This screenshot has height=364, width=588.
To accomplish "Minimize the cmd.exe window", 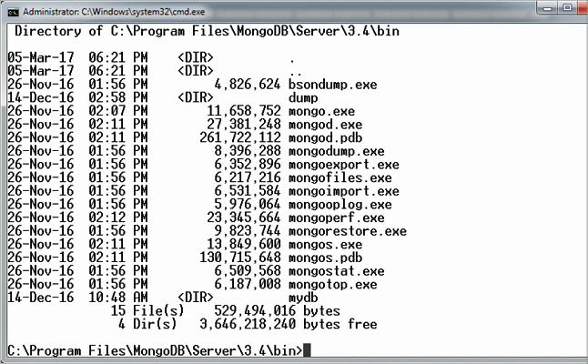I will coord(548,8).
